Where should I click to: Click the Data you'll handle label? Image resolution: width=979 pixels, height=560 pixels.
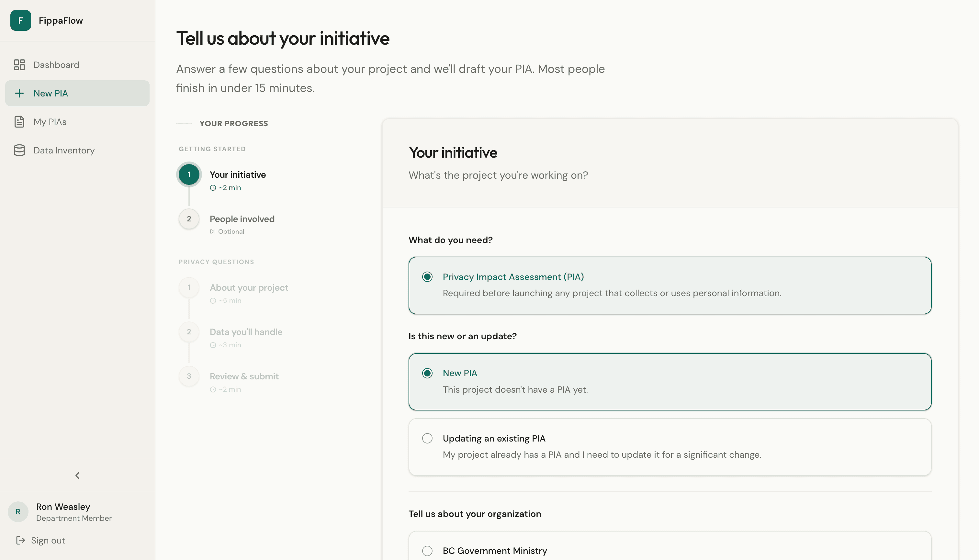246,331
